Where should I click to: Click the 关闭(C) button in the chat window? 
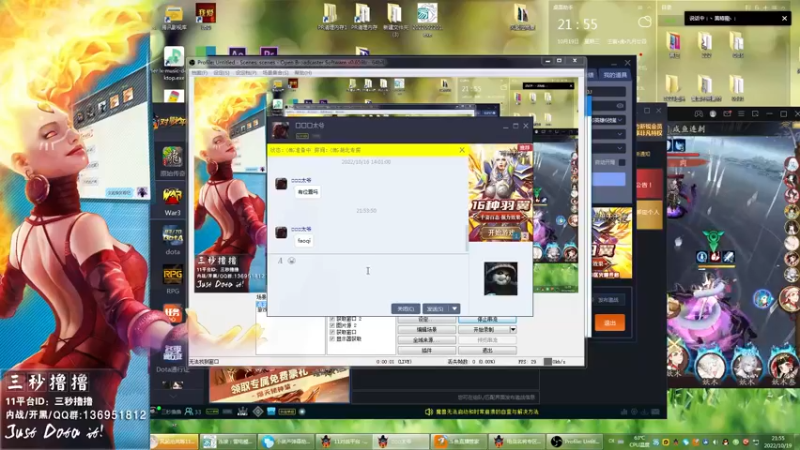pyautogui.click(x=406, y=309)
